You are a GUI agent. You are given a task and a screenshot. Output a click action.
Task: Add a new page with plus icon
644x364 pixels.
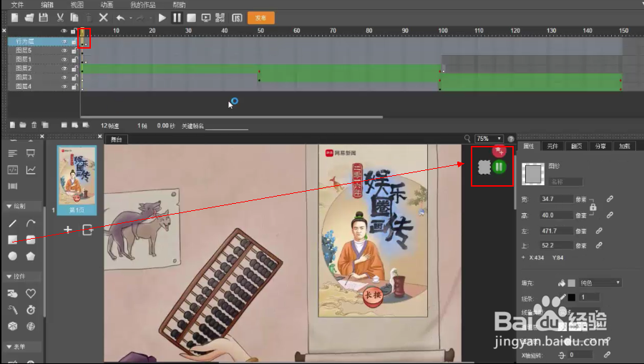coord(68,230)
